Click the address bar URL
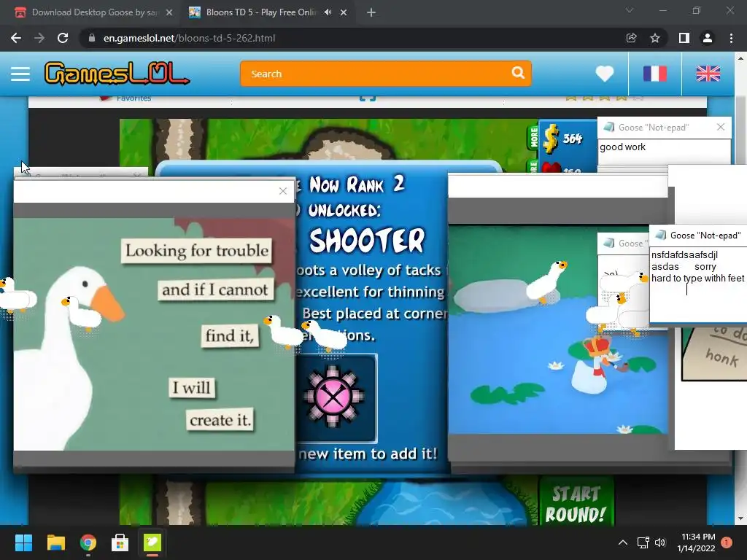This screenshot has height=560, width=747. [189, 38]
